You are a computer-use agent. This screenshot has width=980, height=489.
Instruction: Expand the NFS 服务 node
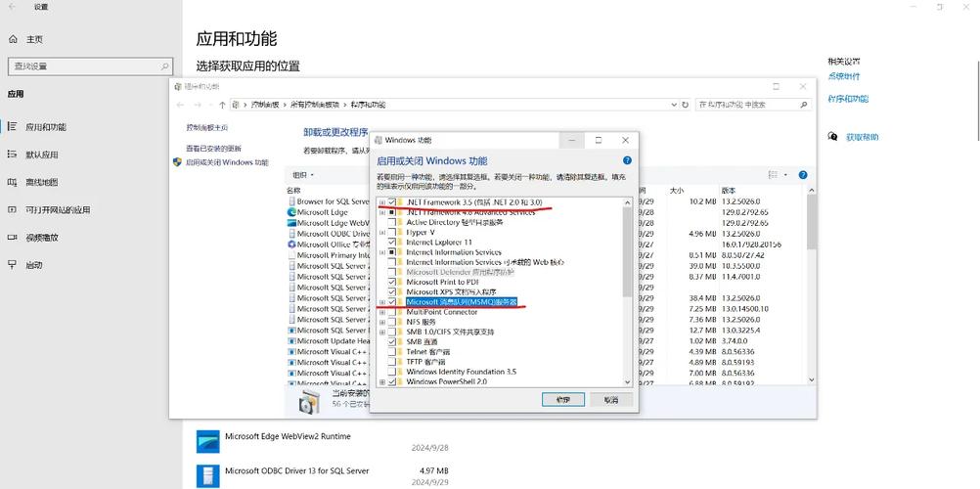(x=381, y=322)
